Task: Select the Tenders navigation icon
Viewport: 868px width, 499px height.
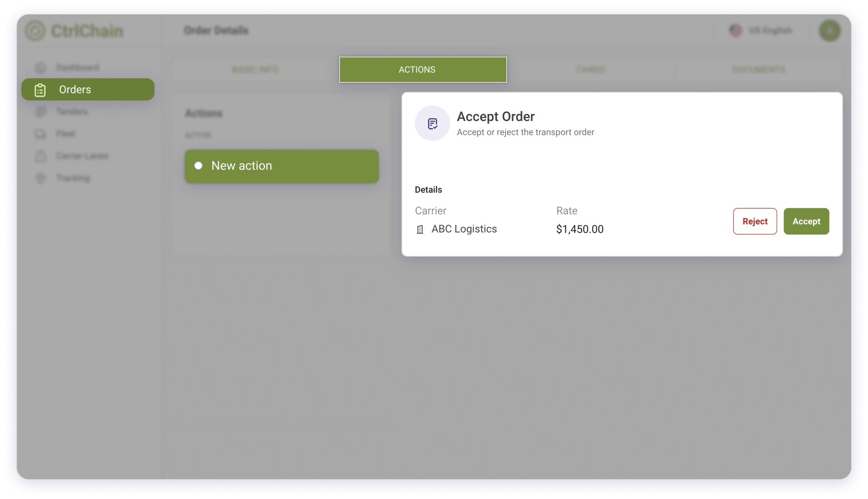Action: pyautogui.click(x=41, y=112)
